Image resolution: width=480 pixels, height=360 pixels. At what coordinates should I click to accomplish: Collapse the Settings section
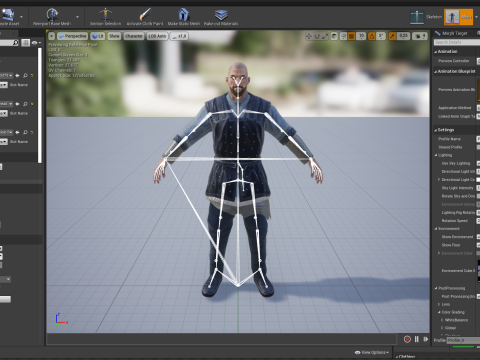point(436,130)
